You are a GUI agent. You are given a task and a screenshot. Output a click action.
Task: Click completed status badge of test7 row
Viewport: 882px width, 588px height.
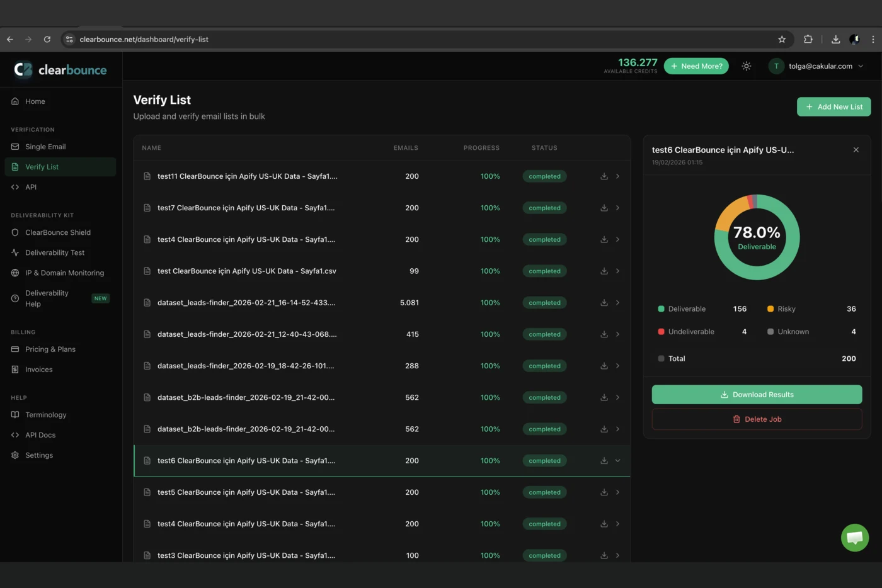click(x=545, y=208)
